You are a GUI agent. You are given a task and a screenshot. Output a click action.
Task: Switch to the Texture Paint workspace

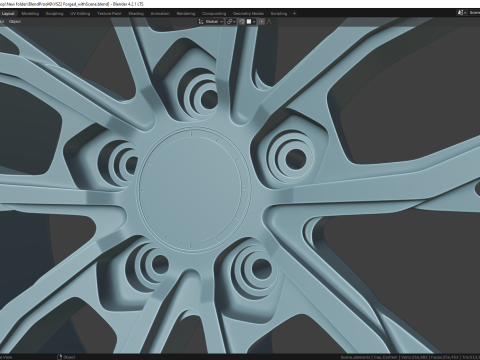[x=109, y=14]
